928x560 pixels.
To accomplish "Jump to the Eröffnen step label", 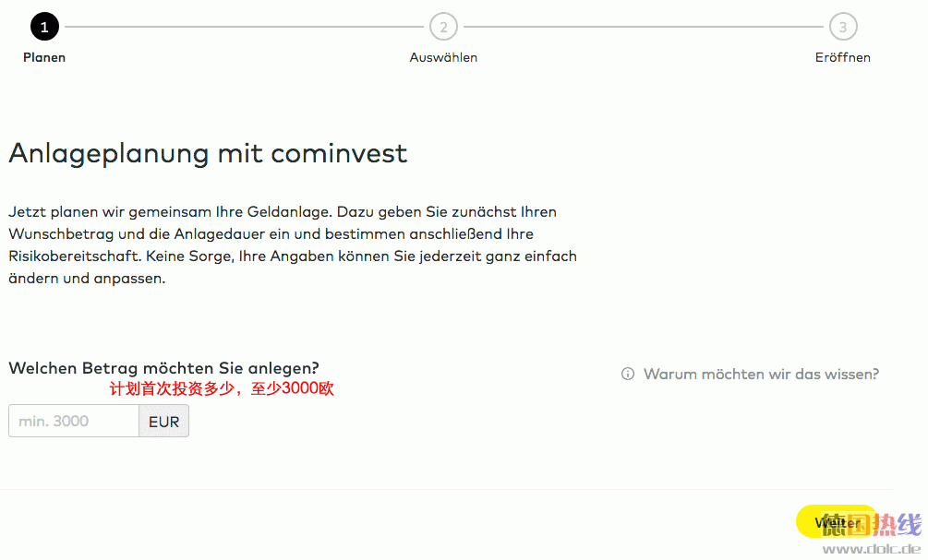I will [x=843, y=57].
